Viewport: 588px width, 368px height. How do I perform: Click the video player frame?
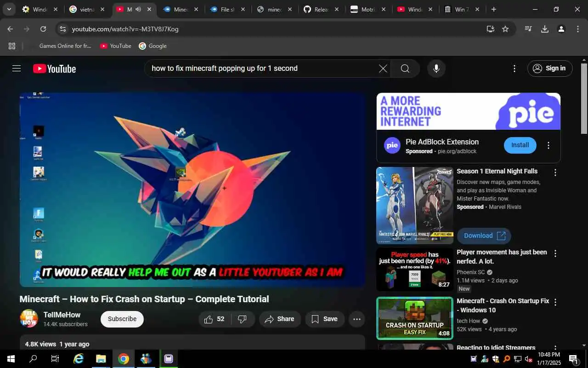pos(192,190)
